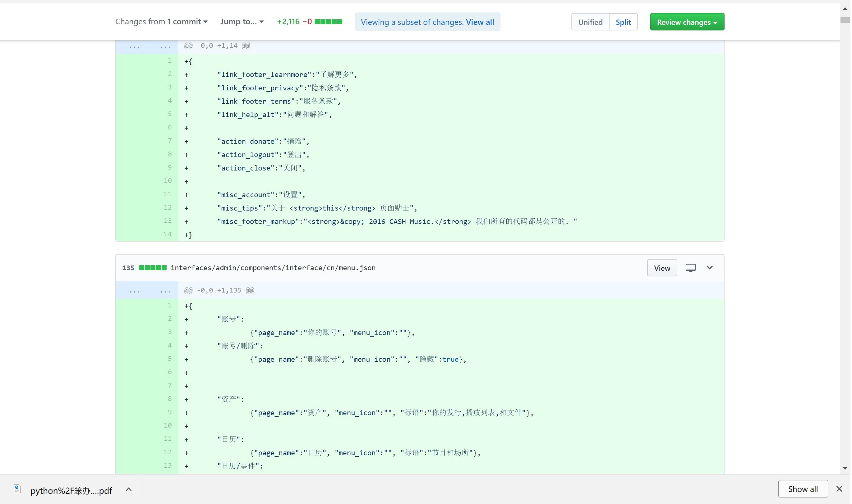Switch diff view to Unified
Viewport: 852px width, 504px height.
[x=590, y=22]
